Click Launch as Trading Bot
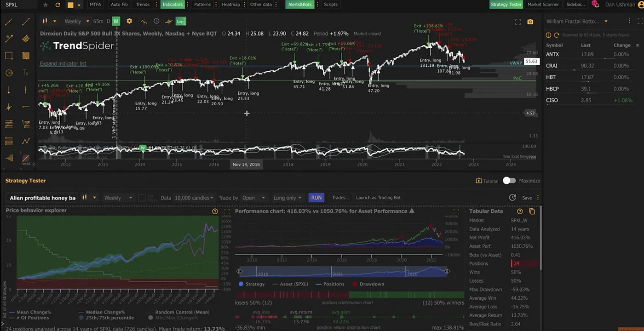 pos(378,198)
